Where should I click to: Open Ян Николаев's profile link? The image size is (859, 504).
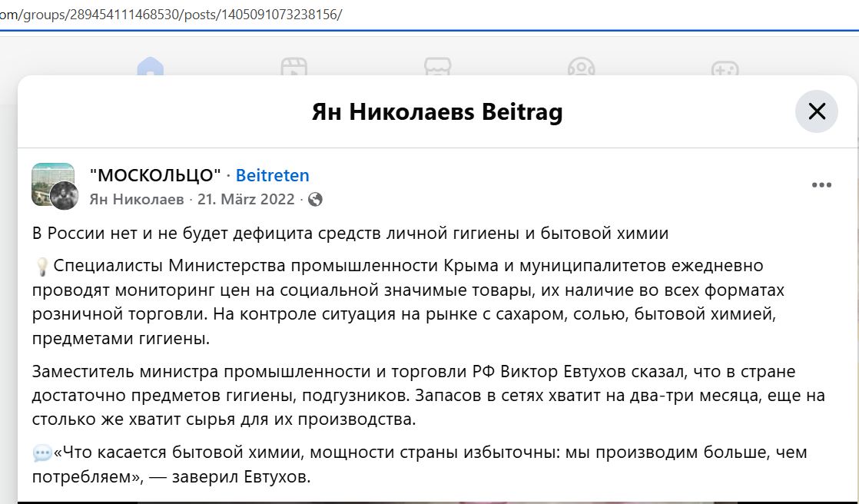(x=137, y=199)
